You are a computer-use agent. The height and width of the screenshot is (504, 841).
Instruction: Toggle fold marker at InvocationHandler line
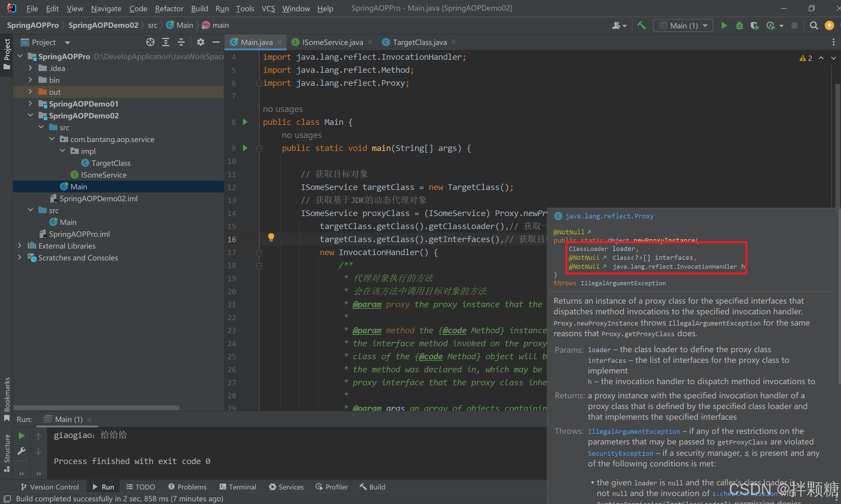(259, 252)
